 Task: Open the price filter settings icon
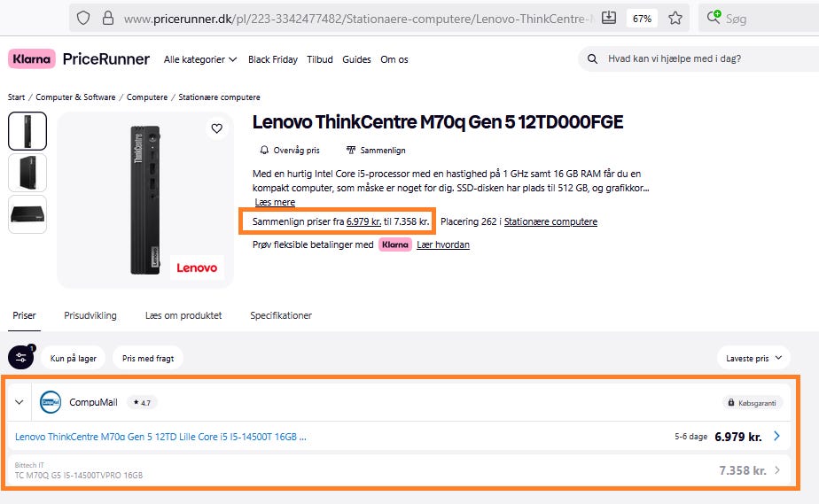pyautogui.click(x=20, y=357)
